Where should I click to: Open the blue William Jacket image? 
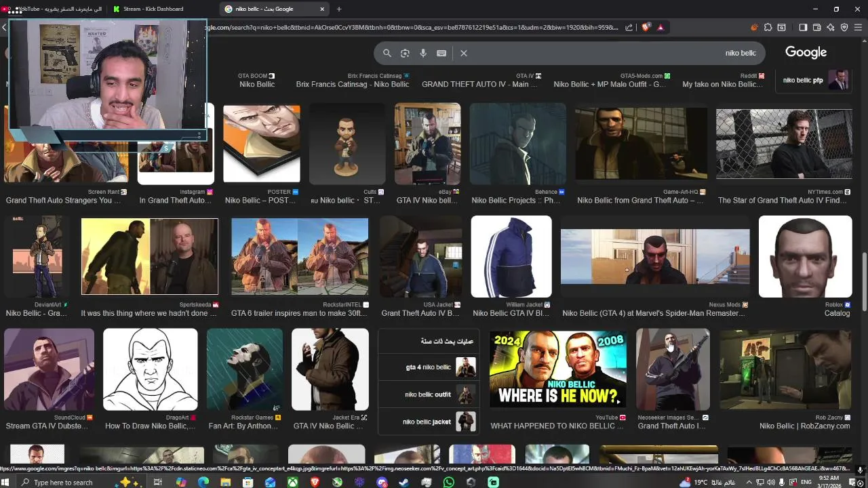[x=511, y=256]
